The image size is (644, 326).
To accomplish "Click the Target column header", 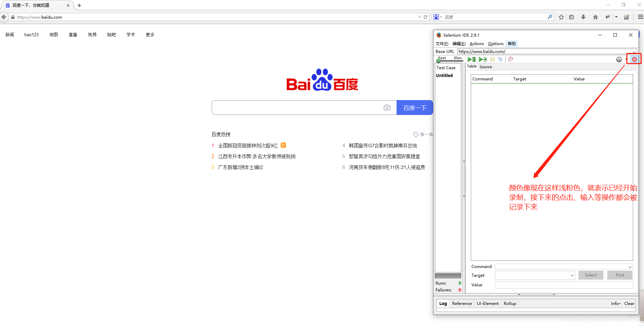I will click(x=542, y=79).
